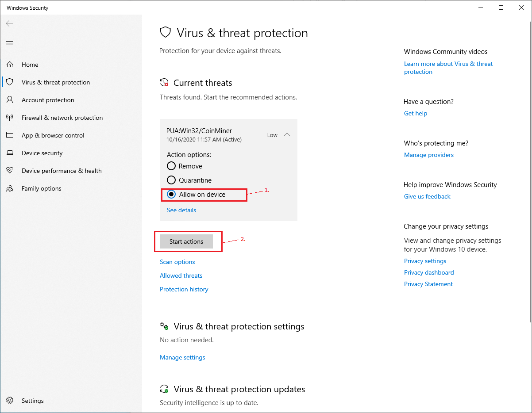Screen dimensions: 532x413
Task: Select the Remove radio button
Action: 171,166
